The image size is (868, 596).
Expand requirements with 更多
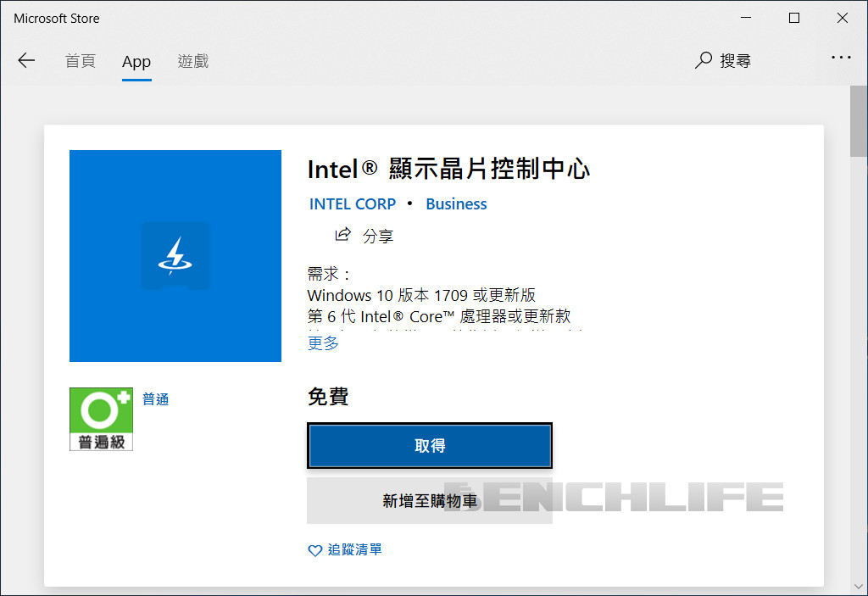(323, 343)
